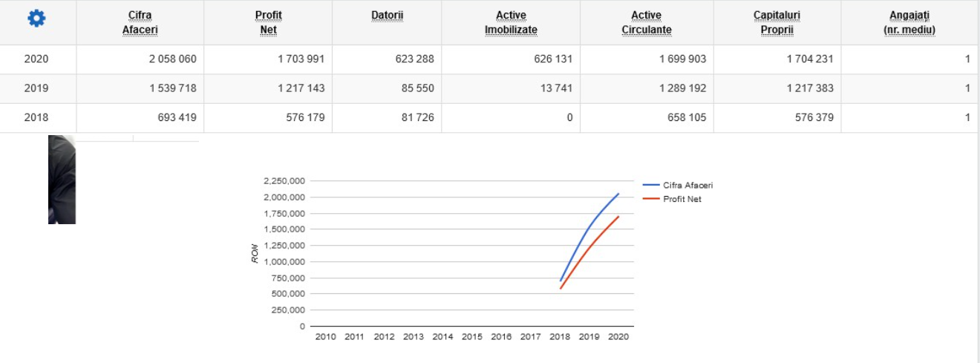Screen dimensions: 980x363
Task: Click the blue settings gear icon
Action: coord(36,20)
